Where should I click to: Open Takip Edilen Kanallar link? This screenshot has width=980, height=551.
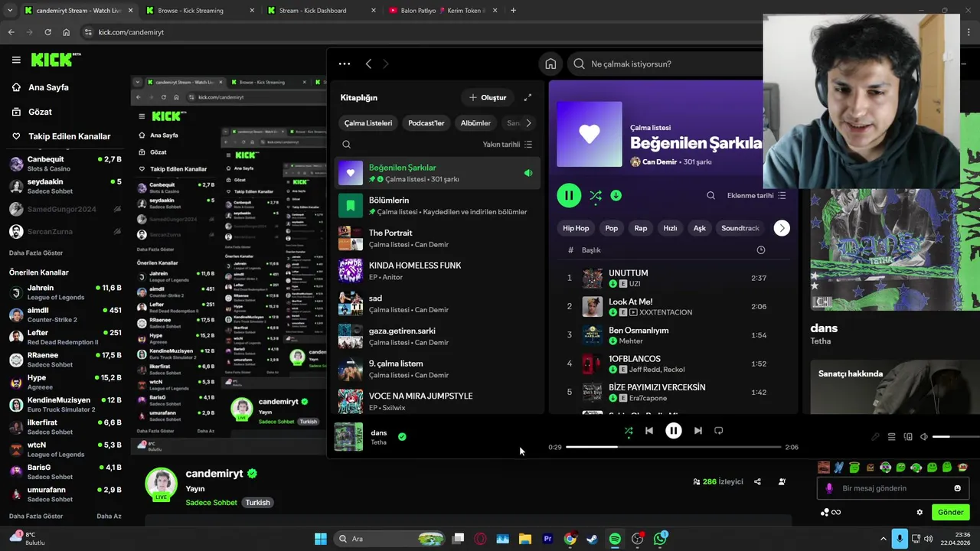click(69, 136)
